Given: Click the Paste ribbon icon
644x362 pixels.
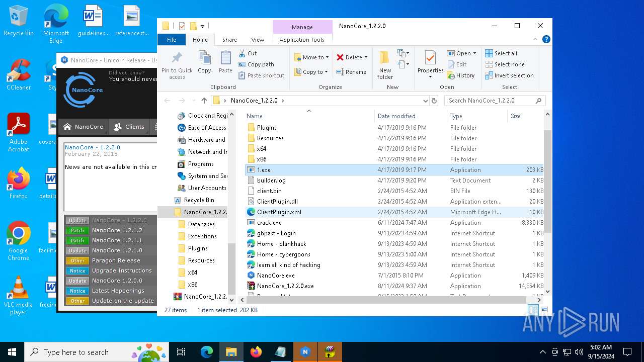Looking at the screenshot, I should 225,62.
